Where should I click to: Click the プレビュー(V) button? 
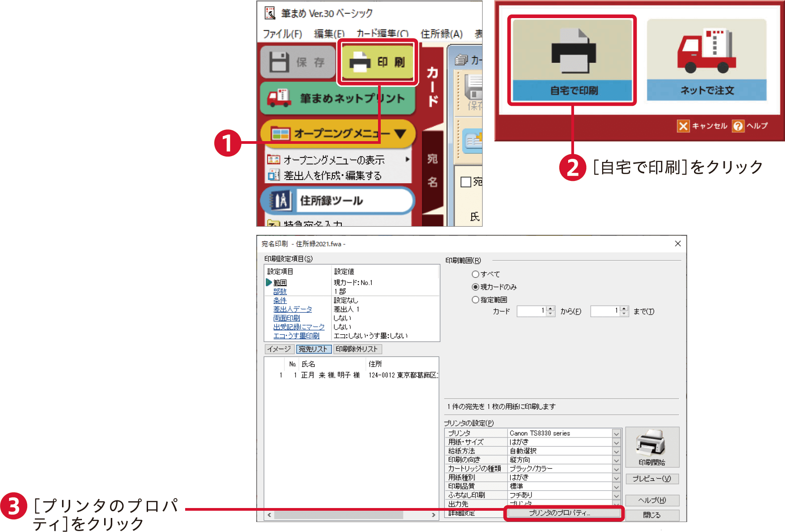pos(652,479)
